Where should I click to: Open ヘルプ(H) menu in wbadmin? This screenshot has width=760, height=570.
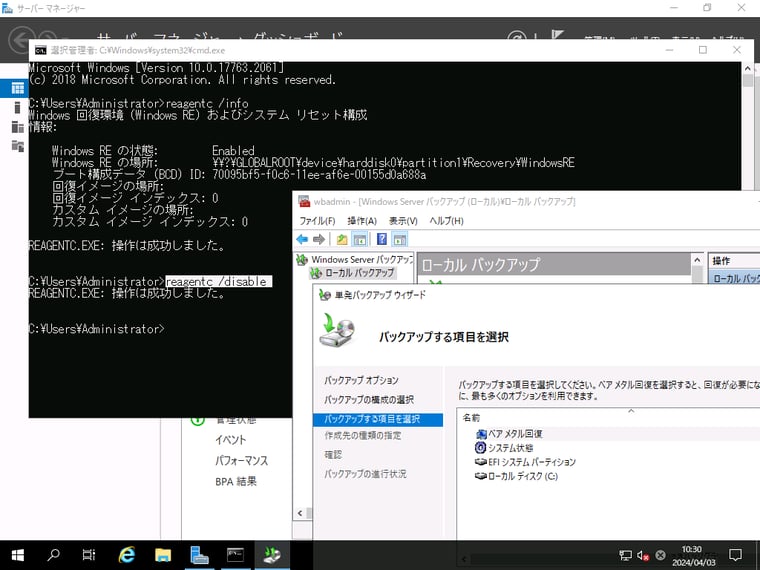point(446,221)
